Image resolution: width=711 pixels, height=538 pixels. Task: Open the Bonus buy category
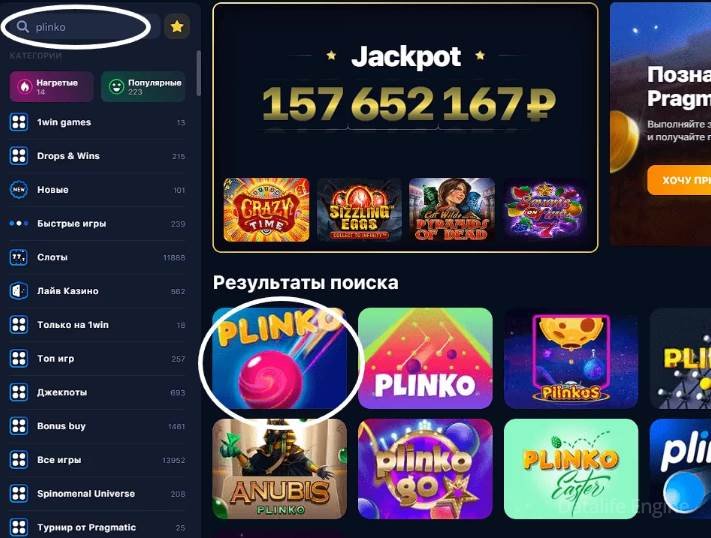click(x=97, y=426)
